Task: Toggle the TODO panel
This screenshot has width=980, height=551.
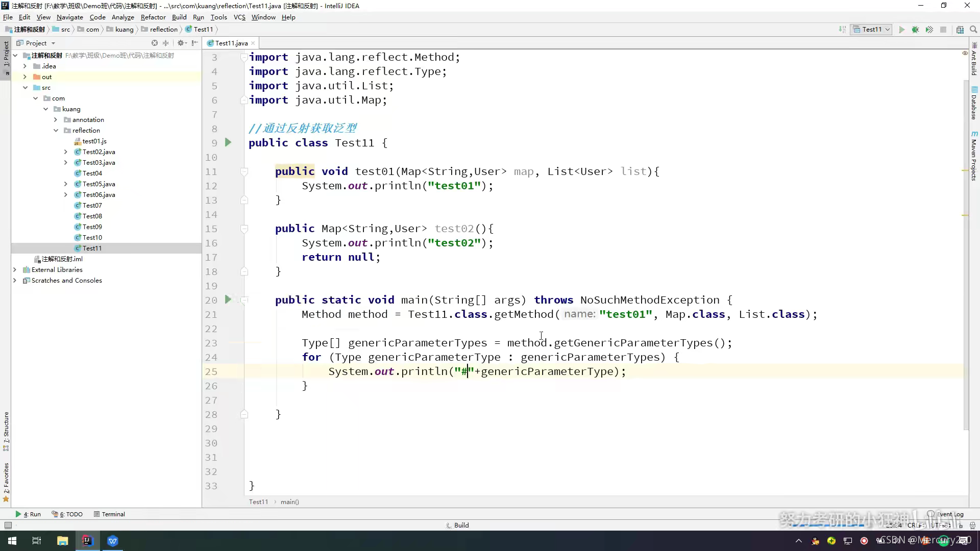Action: (70, 514)
